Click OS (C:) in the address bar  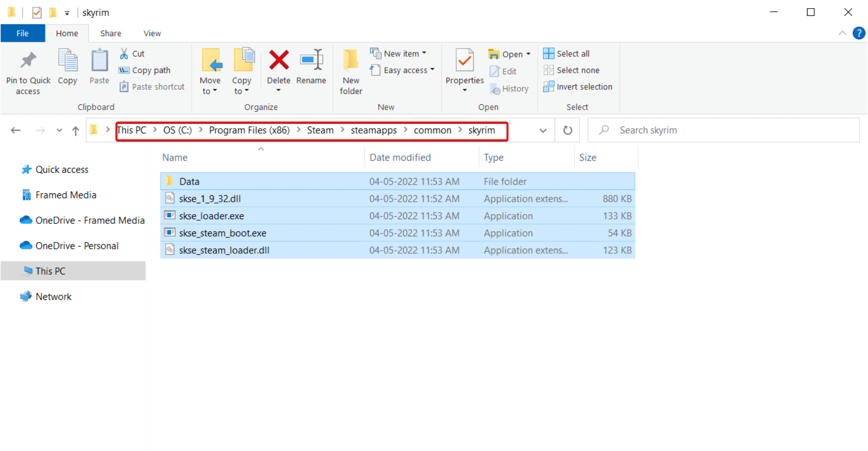coord(177,130)
